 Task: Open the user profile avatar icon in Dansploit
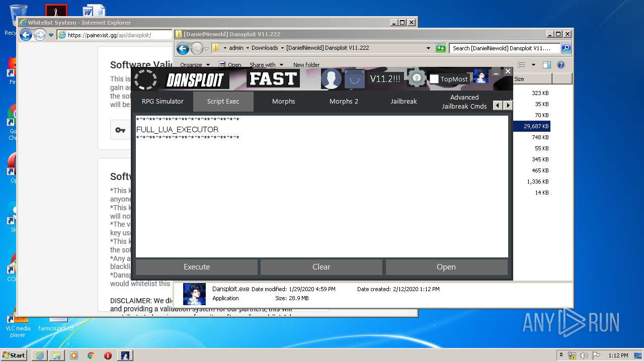331,79
